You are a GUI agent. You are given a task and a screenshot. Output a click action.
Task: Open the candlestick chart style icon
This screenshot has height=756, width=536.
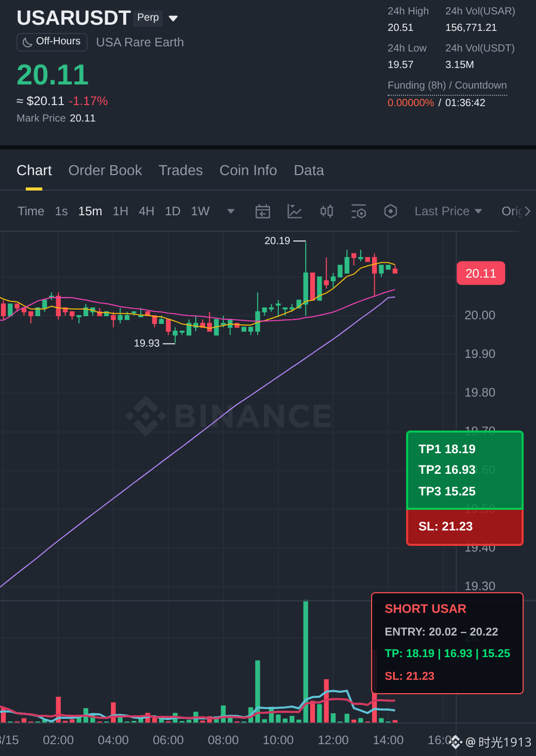(327, 211)
